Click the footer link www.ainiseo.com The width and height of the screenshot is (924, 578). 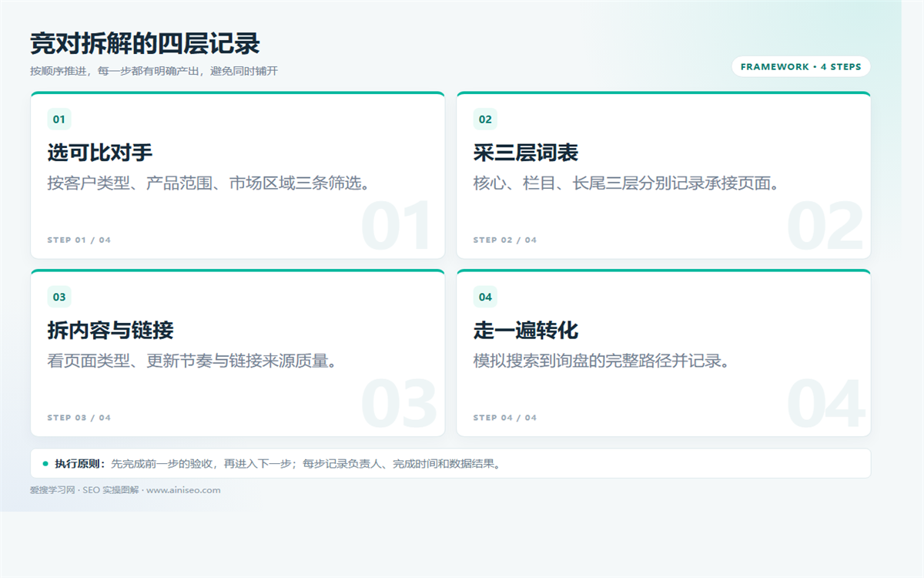(183, 490)
